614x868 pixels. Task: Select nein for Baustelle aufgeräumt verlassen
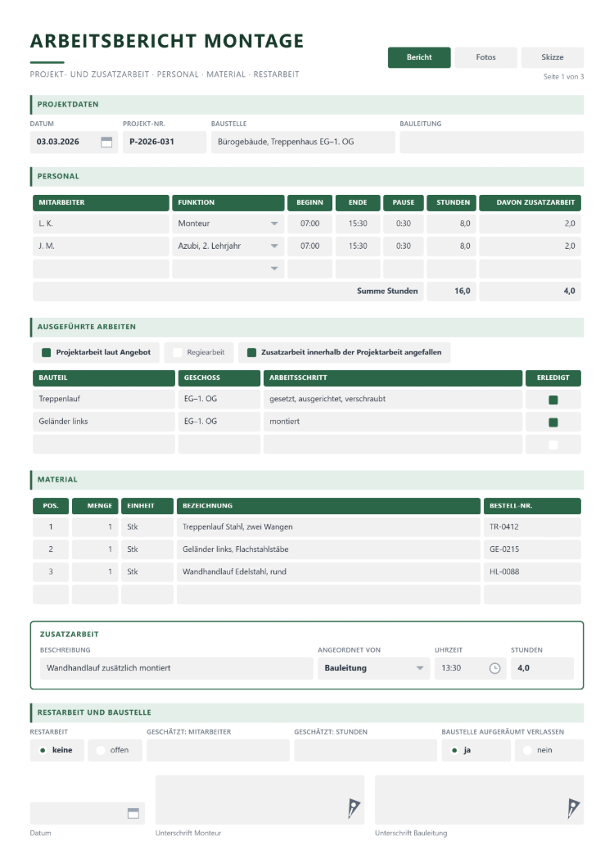pos(527,751)
